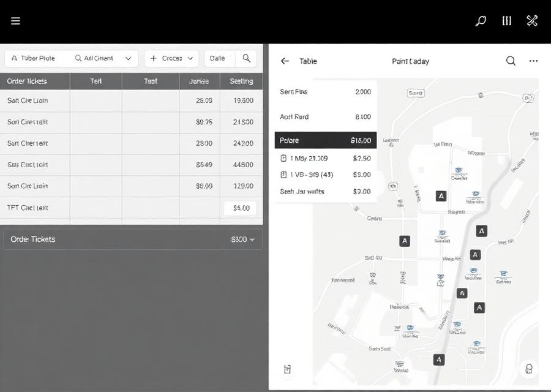Viewport: 551px width, 392px height.
Task: Click the clipboard icon at the map's bottom left
Action: [x=287, y=369]
